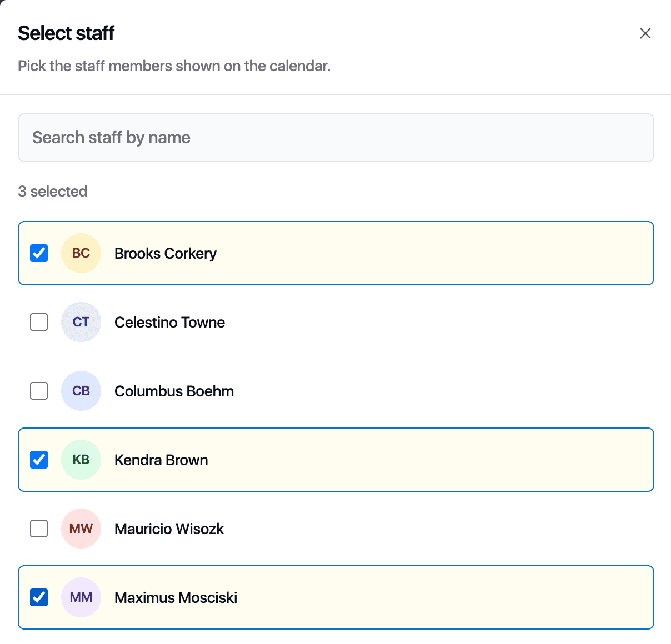Click the CB avatar icon

81,391
